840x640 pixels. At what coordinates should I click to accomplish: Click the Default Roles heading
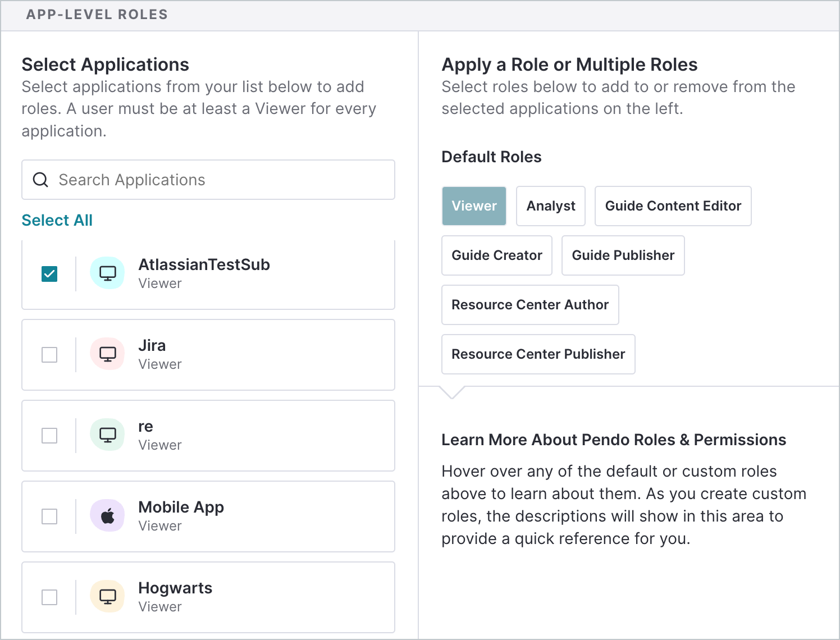click(491, 157)
